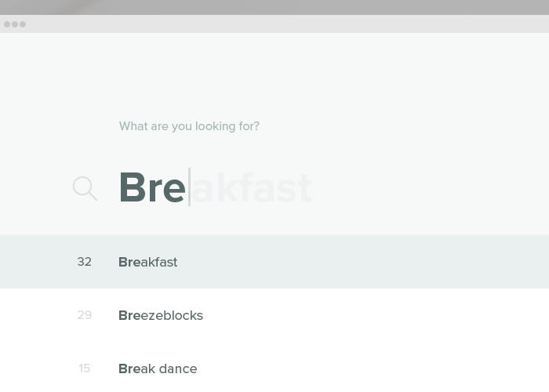Viewport: 549px width, 392px height.
Task: Click the magnifying glass search icon
Action: pyautogui.click(x=85, y=188)
